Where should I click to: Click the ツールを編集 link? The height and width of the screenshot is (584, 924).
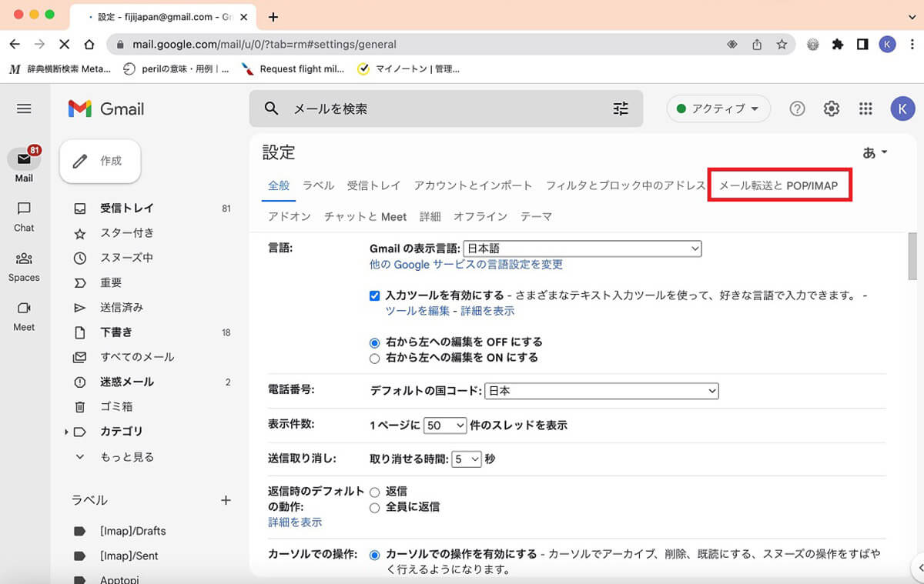pos(417,312)
